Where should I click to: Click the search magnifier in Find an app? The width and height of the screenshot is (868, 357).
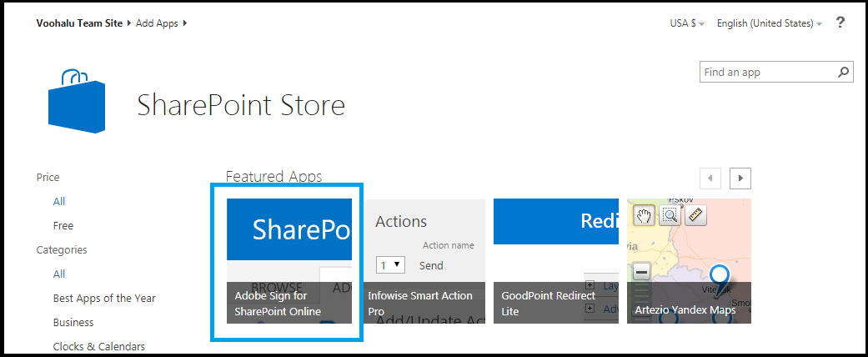click(843, 72)
